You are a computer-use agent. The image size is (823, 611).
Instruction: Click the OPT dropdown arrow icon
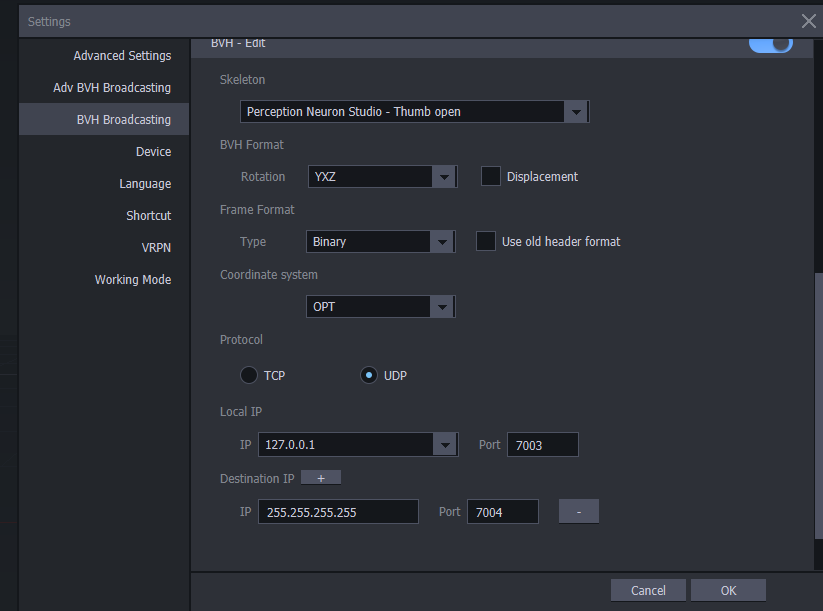[x=442, y=307]
